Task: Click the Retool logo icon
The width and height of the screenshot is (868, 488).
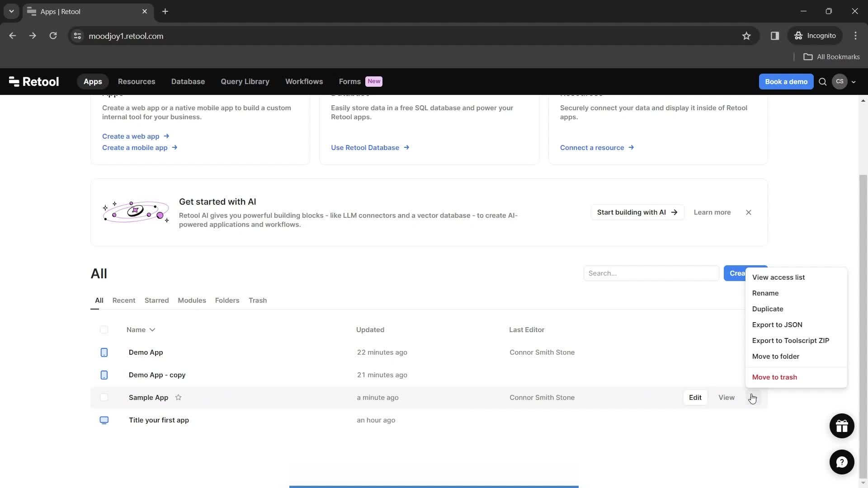Action: point(13,81)
